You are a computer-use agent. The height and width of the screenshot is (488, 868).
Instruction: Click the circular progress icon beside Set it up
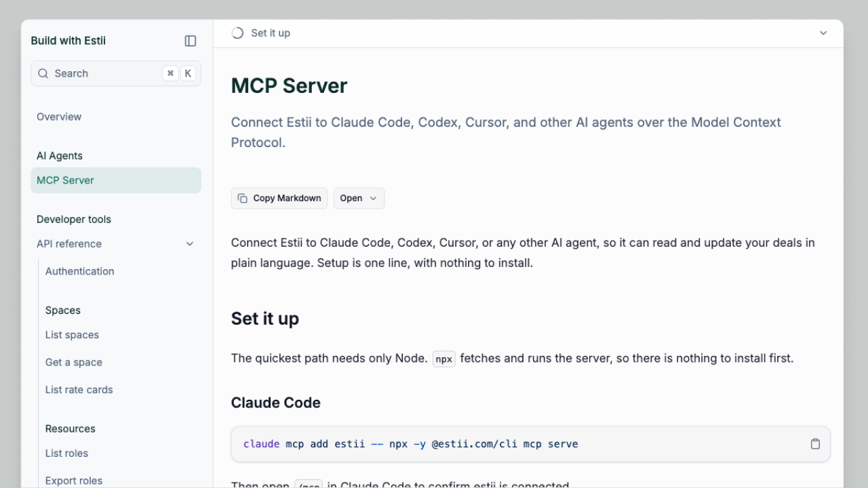pyautogui.click(x=237, y=33)
